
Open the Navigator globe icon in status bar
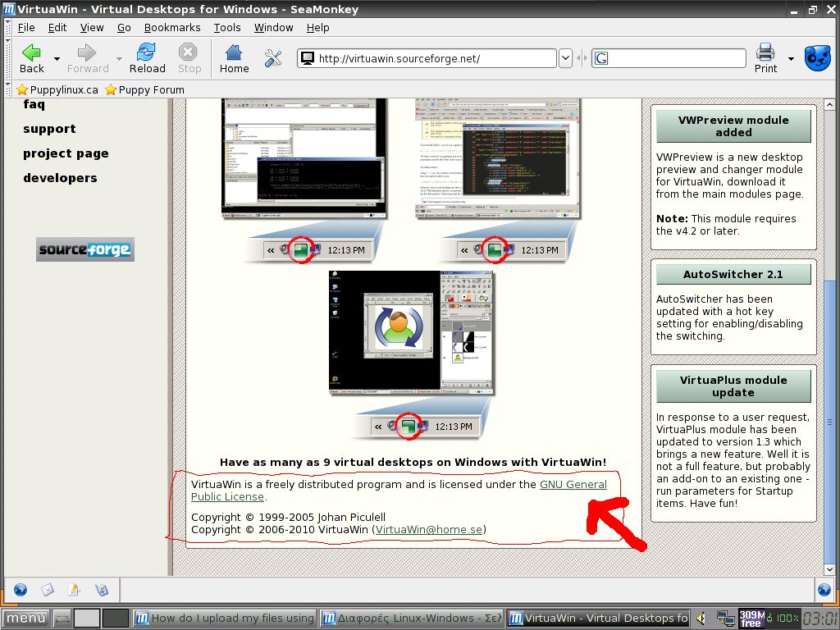(21, 590)
